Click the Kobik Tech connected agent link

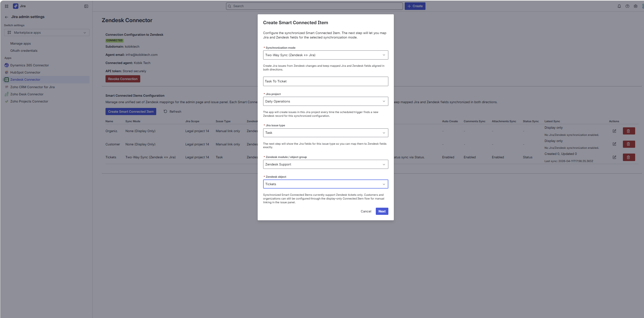142,63
